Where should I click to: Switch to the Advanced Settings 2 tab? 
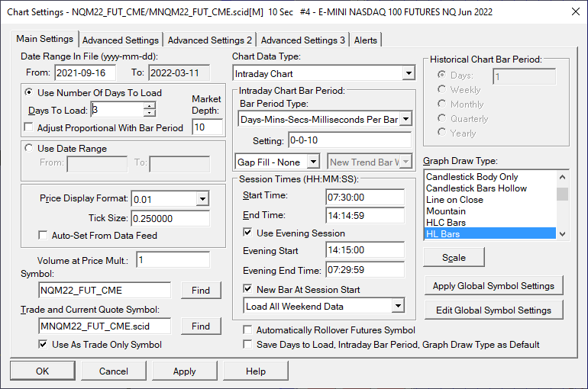pos(210,40)
